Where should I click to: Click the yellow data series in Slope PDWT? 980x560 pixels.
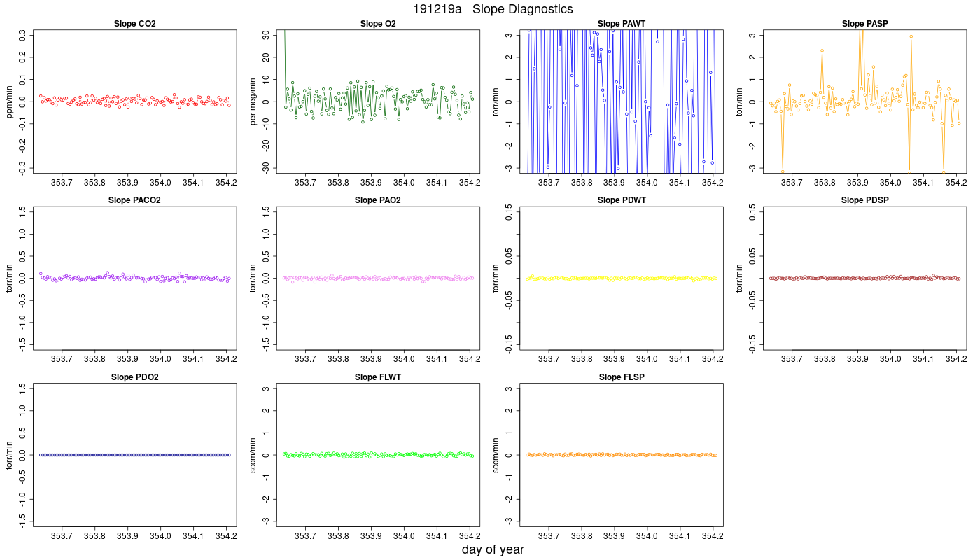(621, 278)
